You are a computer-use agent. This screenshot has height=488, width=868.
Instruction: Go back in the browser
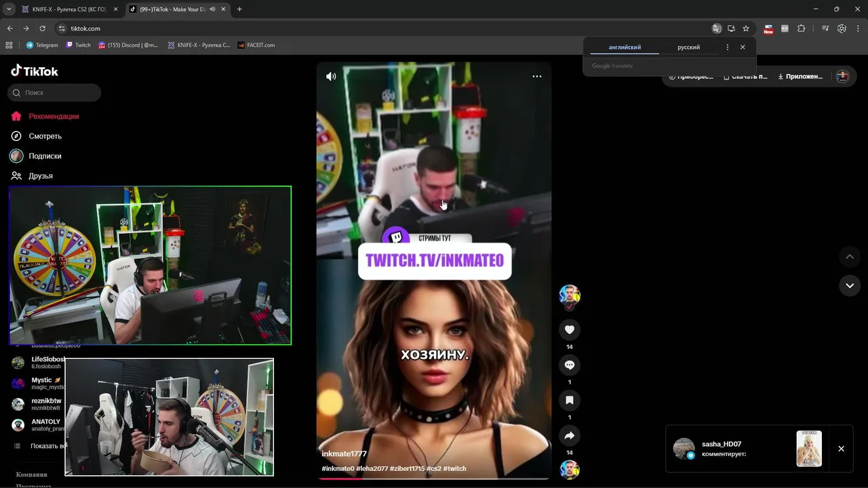tap(9, 28)
